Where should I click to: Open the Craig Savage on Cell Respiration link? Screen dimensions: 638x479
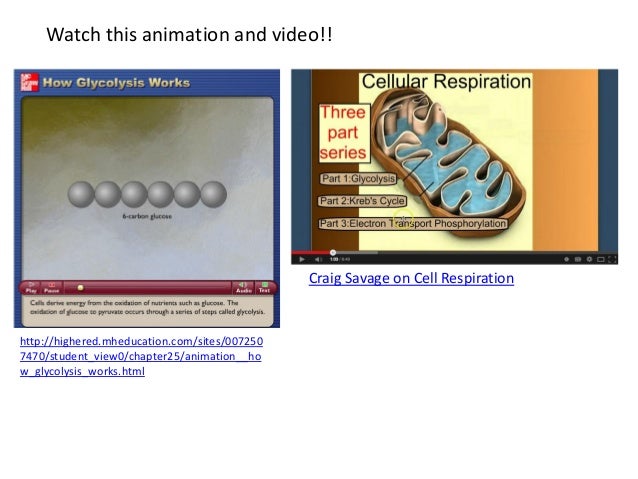pyautogui.click(x=411, y=278)
